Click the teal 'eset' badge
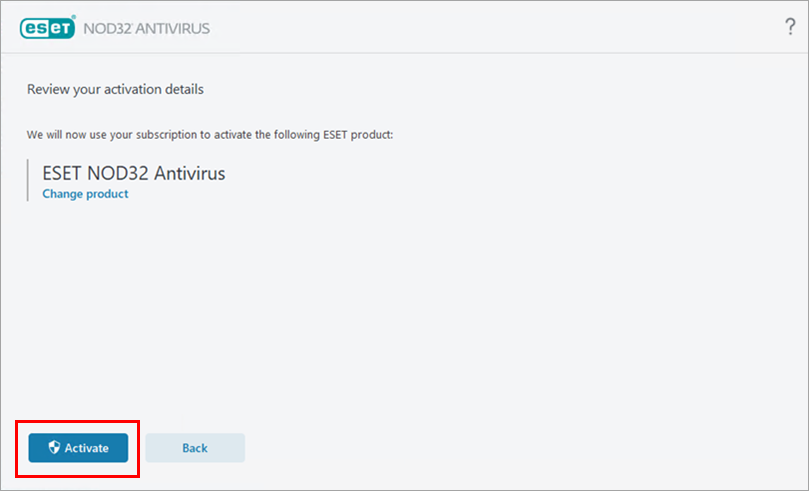Screen dimensions: 809x491 click(x=47, y=28)
